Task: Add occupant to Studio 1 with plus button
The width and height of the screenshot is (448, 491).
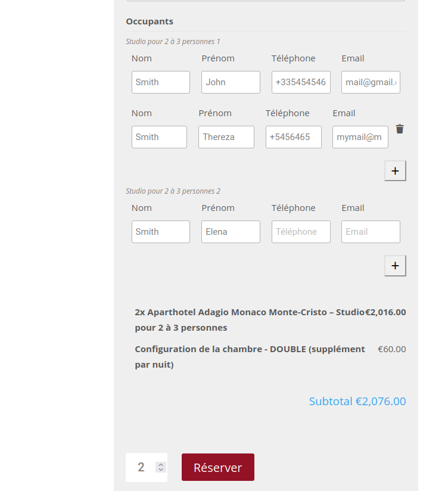Action: pos(395,170)
